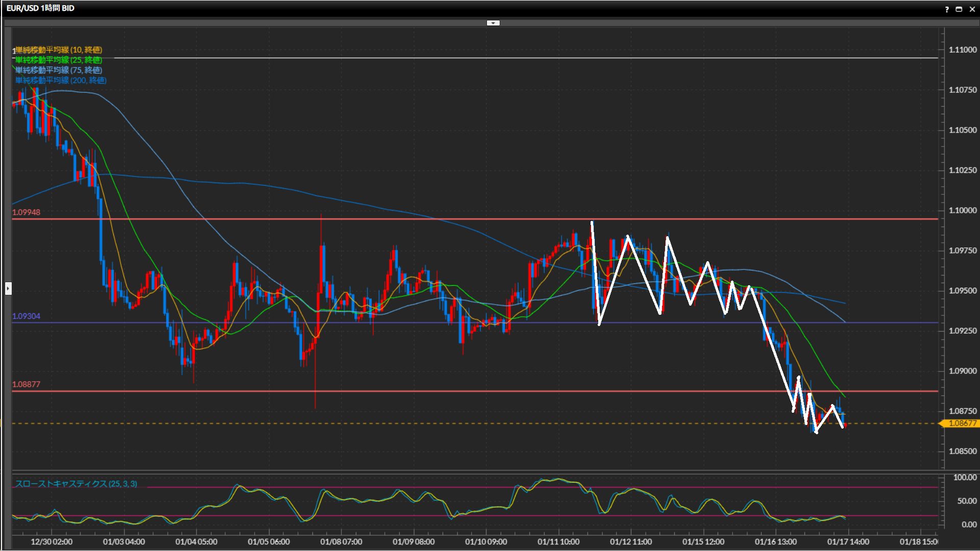This screenshot has width=980, height=551.
Task: Expand the hidden top toolbar arrow
Action: click(x=493, y=23)
